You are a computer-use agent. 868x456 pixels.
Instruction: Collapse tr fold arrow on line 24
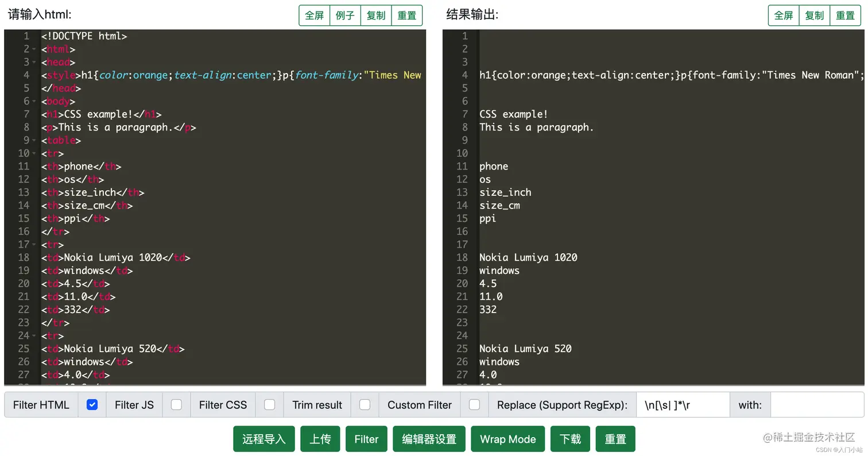34,335
